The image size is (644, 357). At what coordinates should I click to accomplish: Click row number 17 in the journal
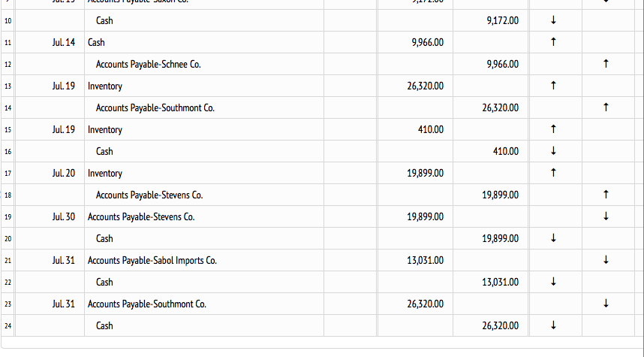[8, 173]
